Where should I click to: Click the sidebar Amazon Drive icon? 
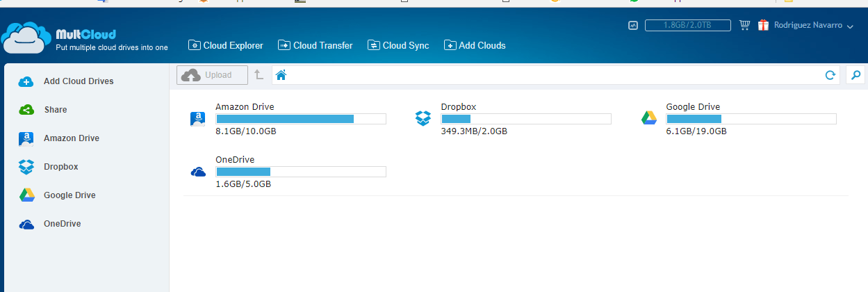pyautogui.click(x=26, y=138)
